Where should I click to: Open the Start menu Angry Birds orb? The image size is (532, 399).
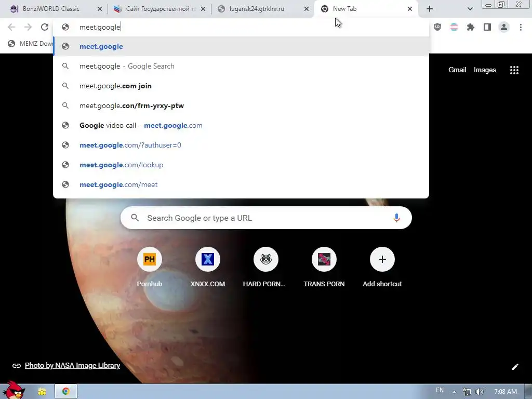point(14,390)
